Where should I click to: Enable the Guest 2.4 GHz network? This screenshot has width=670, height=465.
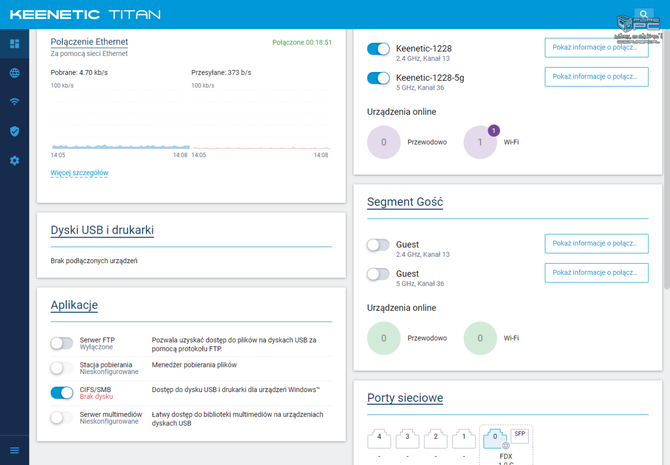click(378, 245)
